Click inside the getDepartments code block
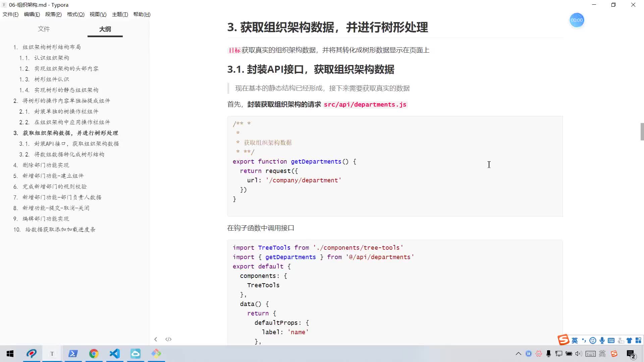 click(395, 166)
